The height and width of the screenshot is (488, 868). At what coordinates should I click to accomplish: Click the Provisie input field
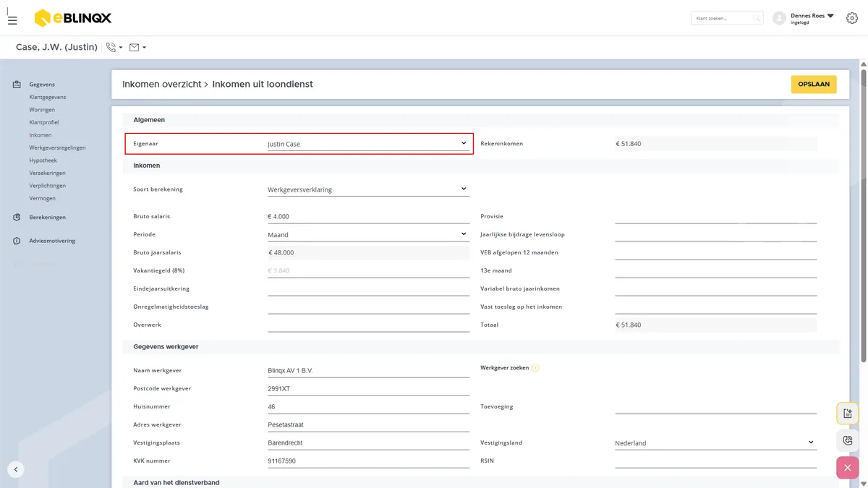(715, 216)
